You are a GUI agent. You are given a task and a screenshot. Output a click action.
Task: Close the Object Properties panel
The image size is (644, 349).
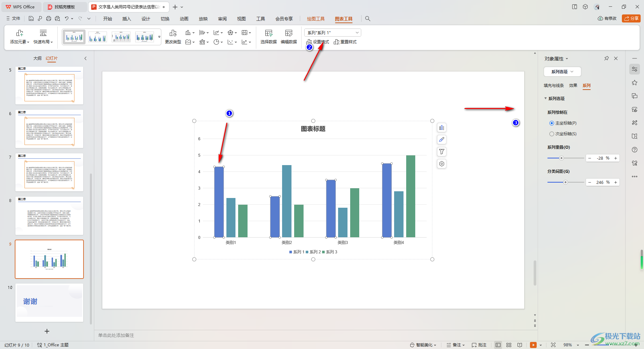[x=616, y=58]
